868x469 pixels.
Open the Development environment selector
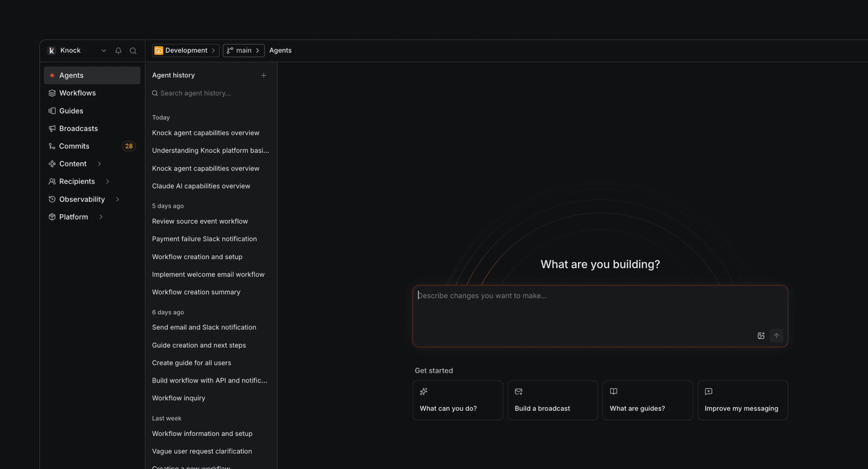(x=185, y=50)
